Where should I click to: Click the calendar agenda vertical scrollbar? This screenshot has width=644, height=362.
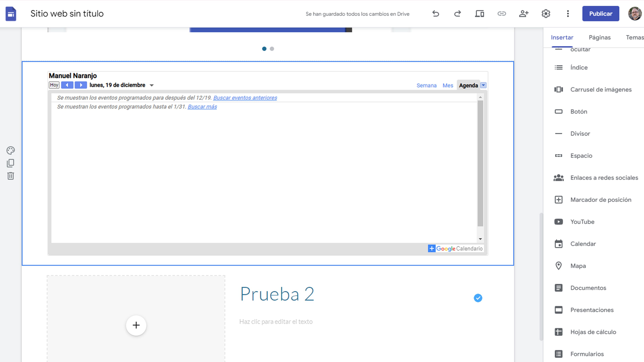pyautogui.click(x=480, y=163)
